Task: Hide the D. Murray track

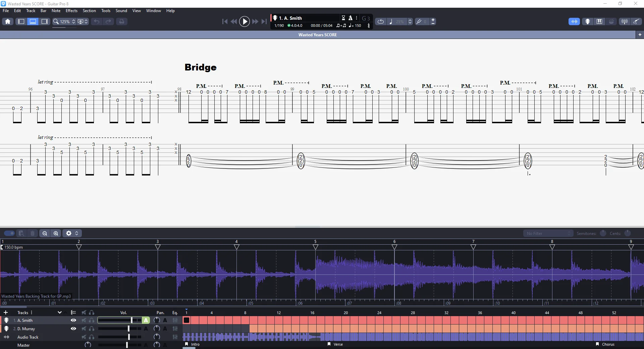Action: [x=73, y=329]
